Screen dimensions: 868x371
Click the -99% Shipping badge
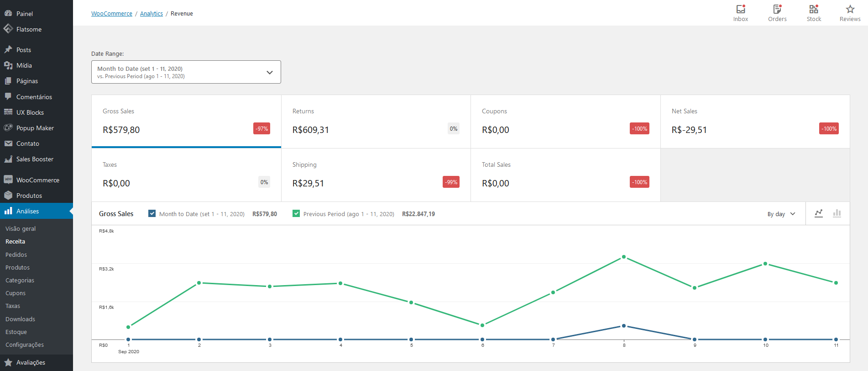(451, 182)
